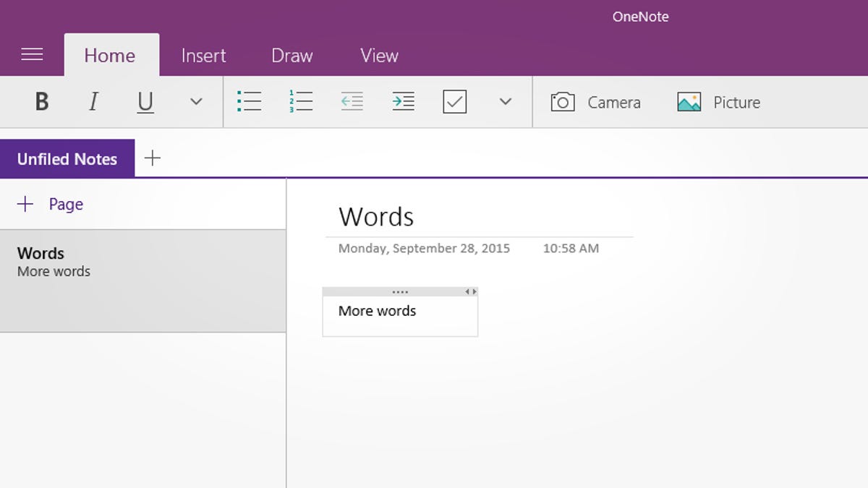This screenshot has height=488, width=868.
Task: Select the Words page in the page list
Action: [x=143, y=281]
